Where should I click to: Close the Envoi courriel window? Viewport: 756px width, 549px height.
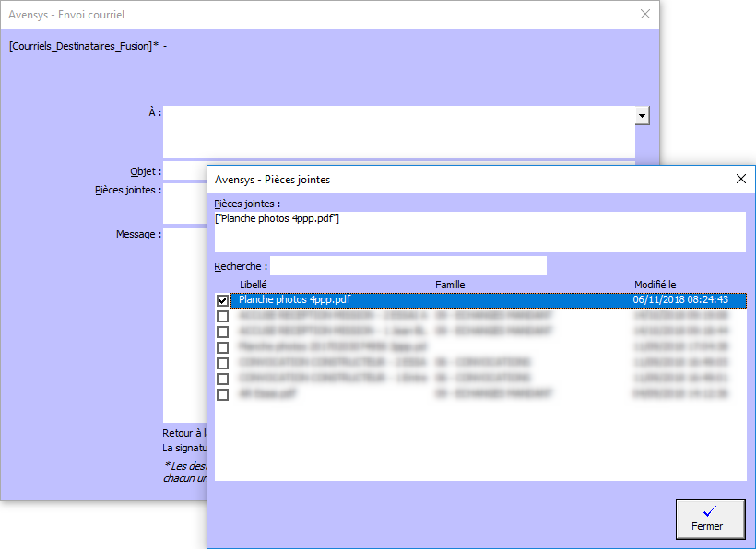click(x=645, y=15)
